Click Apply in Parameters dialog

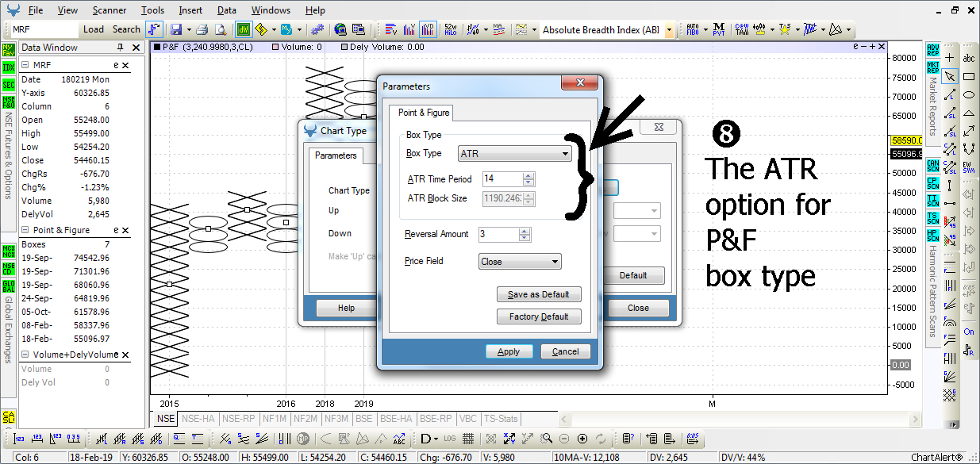coord(509,351)
